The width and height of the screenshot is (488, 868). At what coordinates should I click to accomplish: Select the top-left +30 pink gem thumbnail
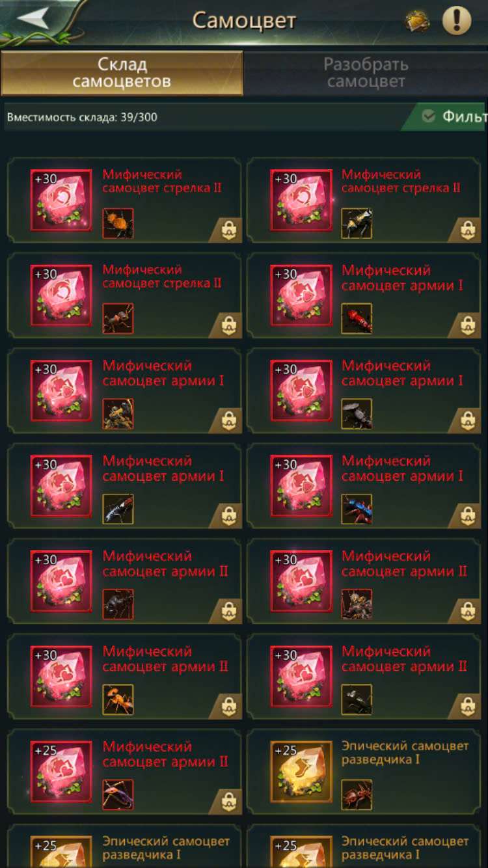61,200
